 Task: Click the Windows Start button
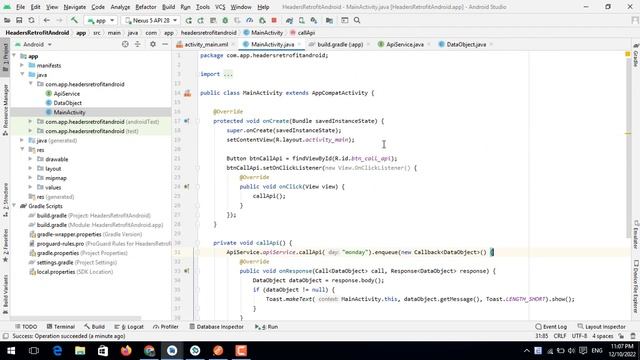(x=11, y=351)
